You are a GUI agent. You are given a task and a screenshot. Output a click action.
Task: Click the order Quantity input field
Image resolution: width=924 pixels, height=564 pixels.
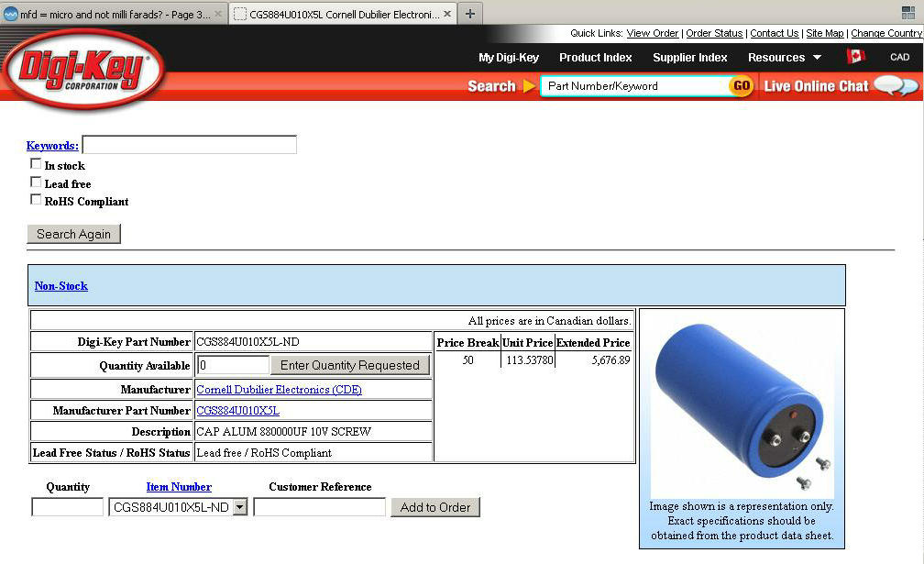(x=67, y=507)
